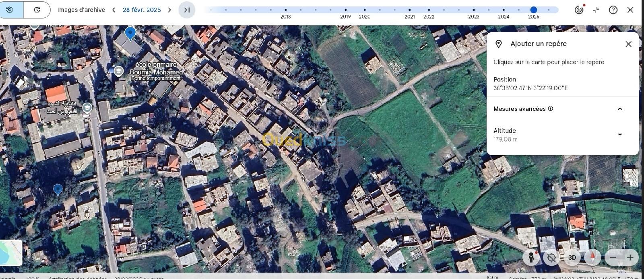Open the minimap thumbnail in the corner
This screenshot has width=644, height=279.
pos(11,252)
